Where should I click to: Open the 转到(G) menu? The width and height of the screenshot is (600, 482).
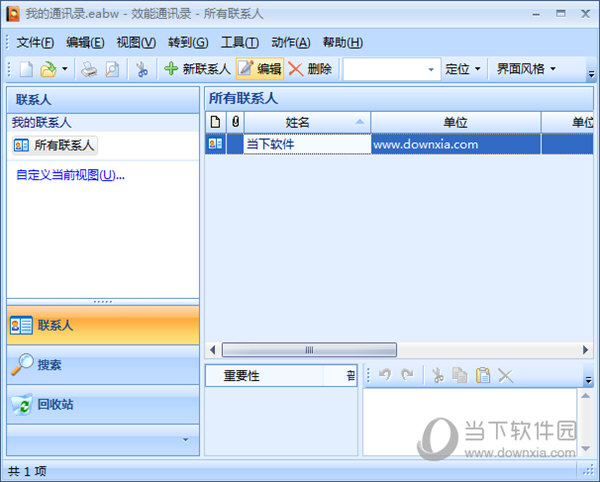coord(188,42)
